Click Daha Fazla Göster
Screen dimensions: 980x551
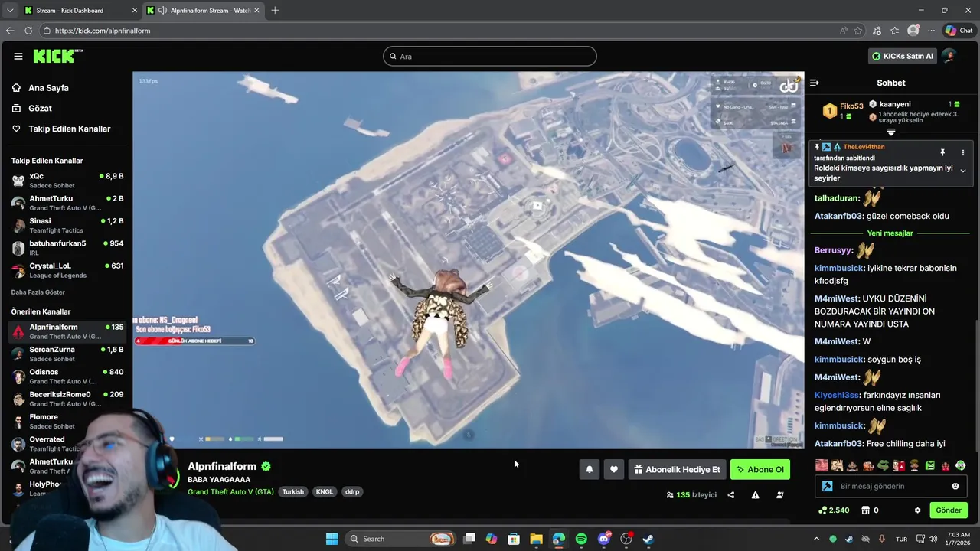coord(38,292)
